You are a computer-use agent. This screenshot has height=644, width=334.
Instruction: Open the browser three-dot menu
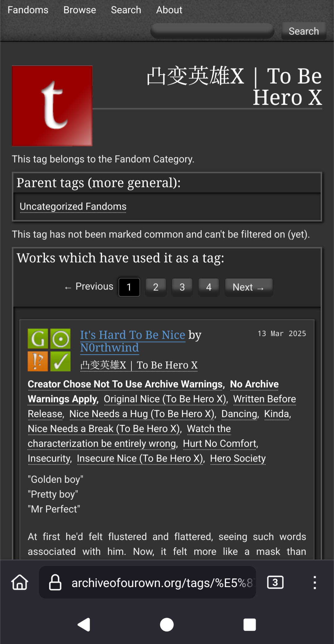tap(315, 582)
